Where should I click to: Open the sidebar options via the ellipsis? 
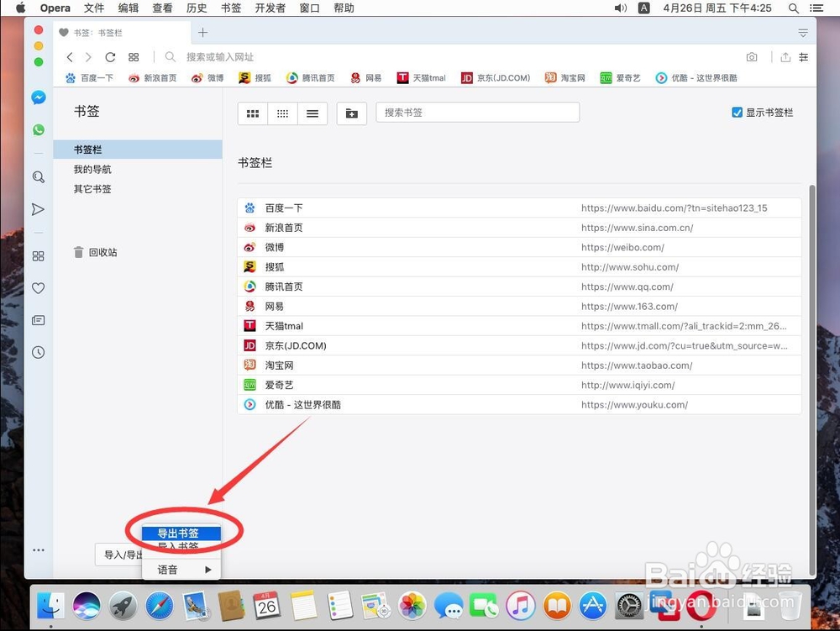click(38, 549)
